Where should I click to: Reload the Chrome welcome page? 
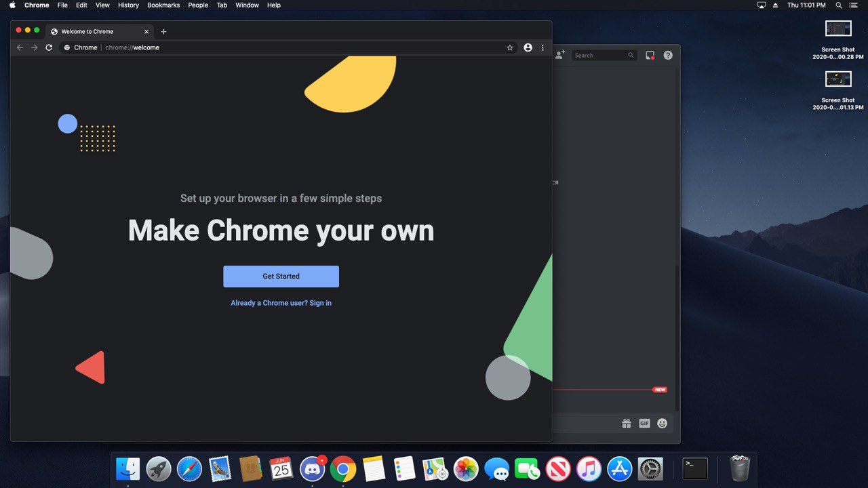pos(49,47)
